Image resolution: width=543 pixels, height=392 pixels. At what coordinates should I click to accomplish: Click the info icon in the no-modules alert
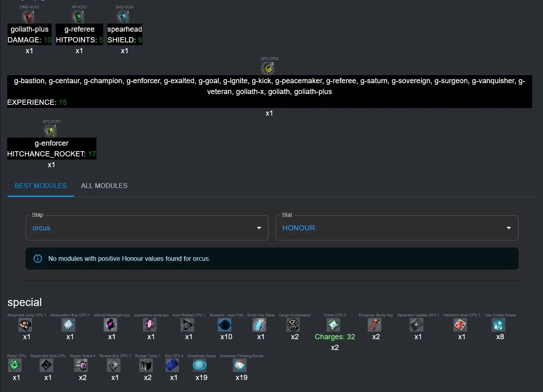(38, 259)
